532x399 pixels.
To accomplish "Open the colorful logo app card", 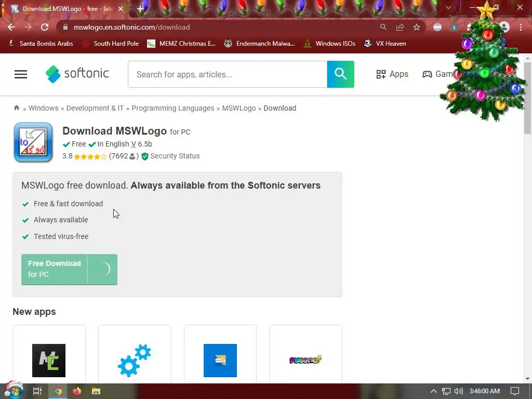I will (x=305, y=354).
